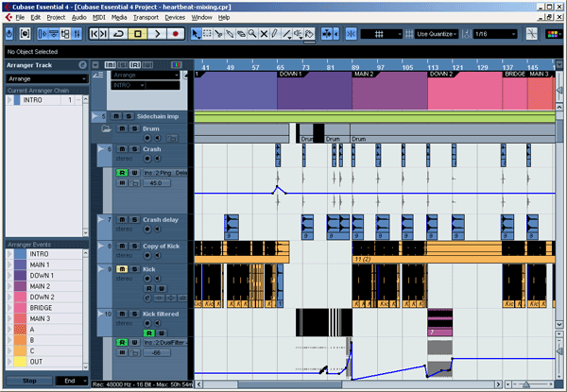This screenshot has height=392, width=567.
Task: Toggle the Cycle loop button in toolbar
Action: coord(118,34)
